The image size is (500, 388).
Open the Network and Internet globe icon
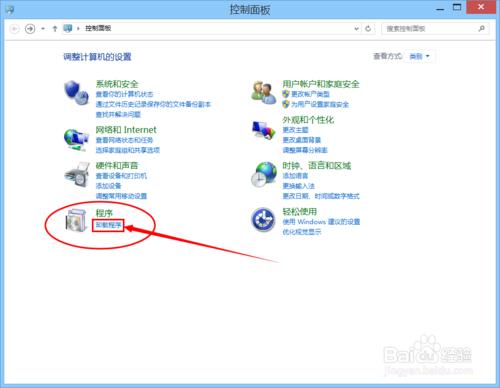pyautogui.click(x=76, y=139)
